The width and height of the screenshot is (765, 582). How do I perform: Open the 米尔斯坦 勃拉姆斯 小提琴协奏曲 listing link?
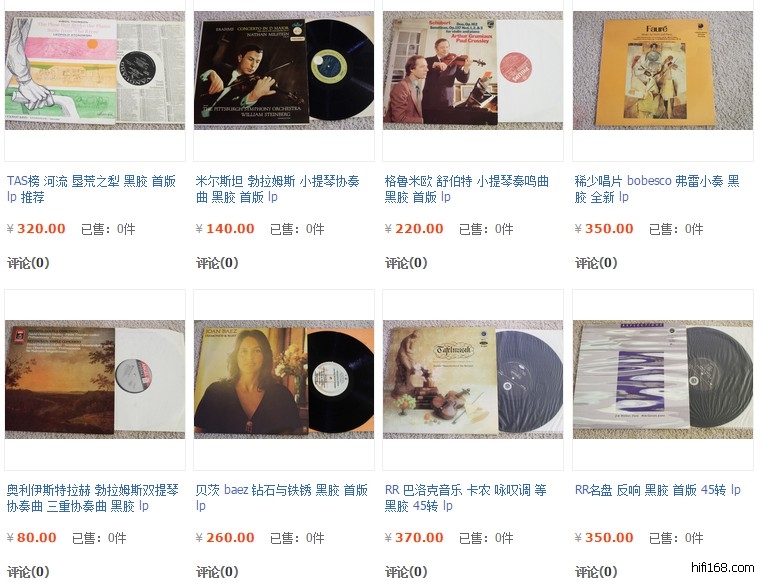click(x=278, y=189)
